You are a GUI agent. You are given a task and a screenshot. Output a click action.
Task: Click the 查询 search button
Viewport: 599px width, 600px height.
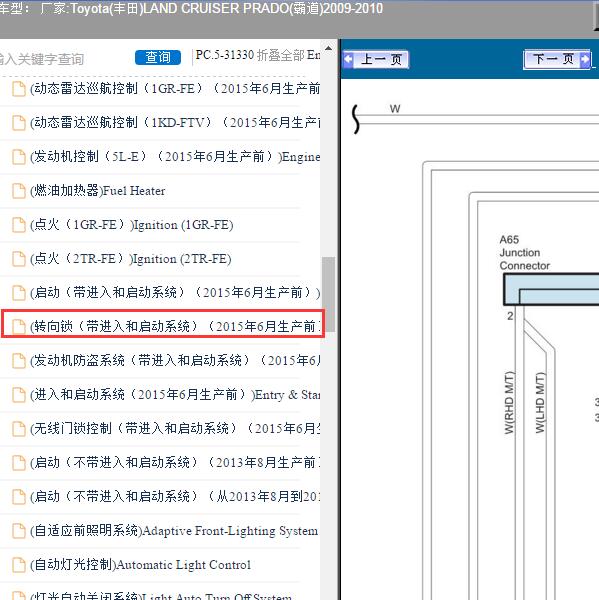coord(158,57)
